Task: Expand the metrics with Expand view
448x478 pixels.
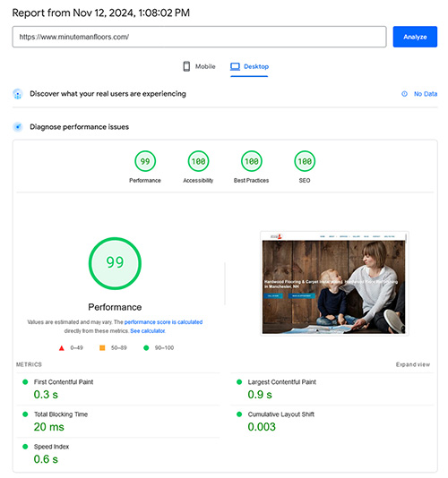Action: [x=413, y=364]
